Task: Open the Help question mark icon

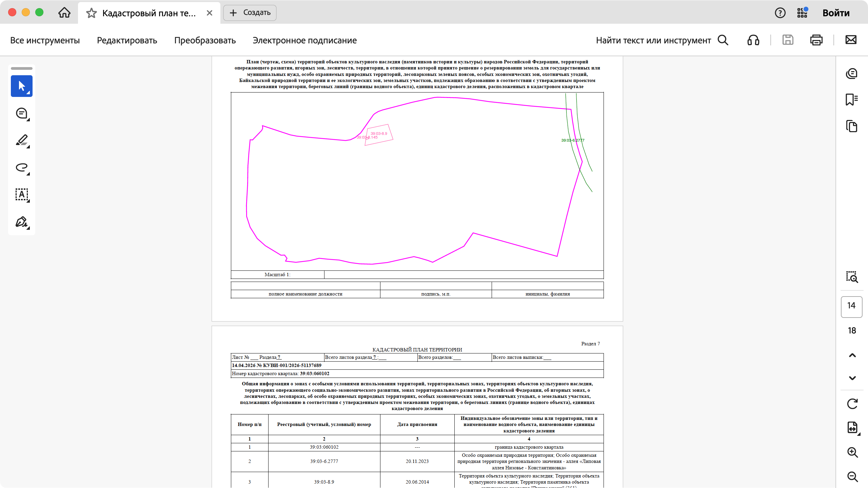Action: tap(780, 13)
